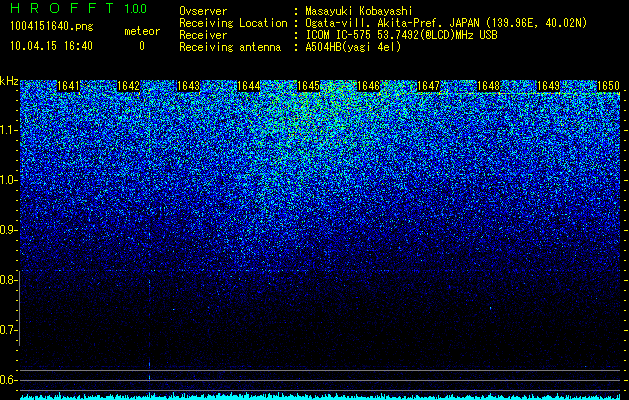
Task: Click the cyan signal level graph at bottom
Action: [x=320, y=396]
